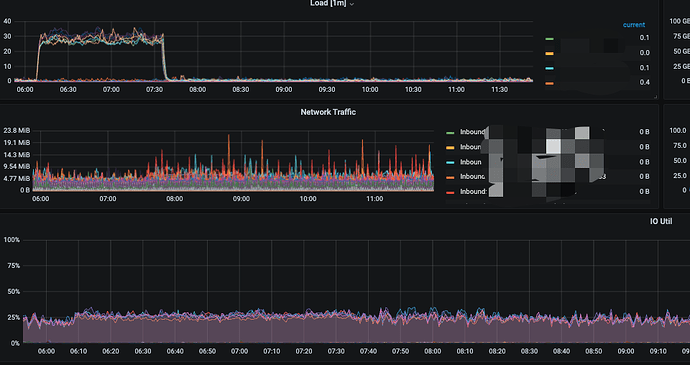Click the resize handle at the Load panel corner
This screenshot has width=690, height=365.
pos(655,97)
